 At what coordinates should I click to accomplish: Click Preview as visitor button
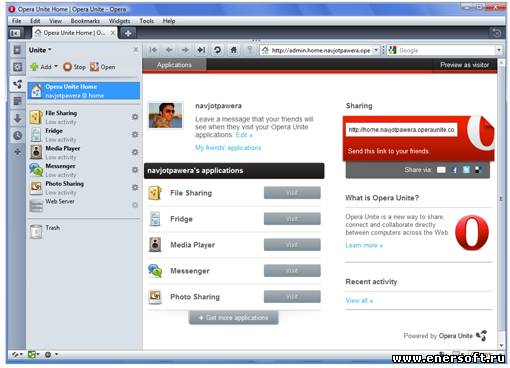[464, 65]
